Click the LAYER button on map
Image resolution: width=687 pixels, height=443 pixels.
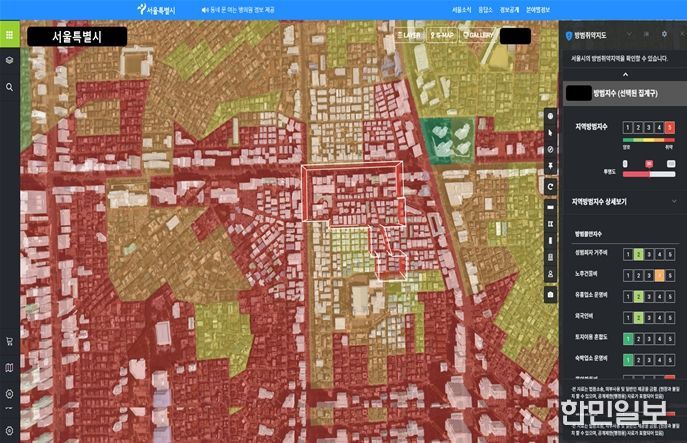pyautogui.click(x=408, y=34)
